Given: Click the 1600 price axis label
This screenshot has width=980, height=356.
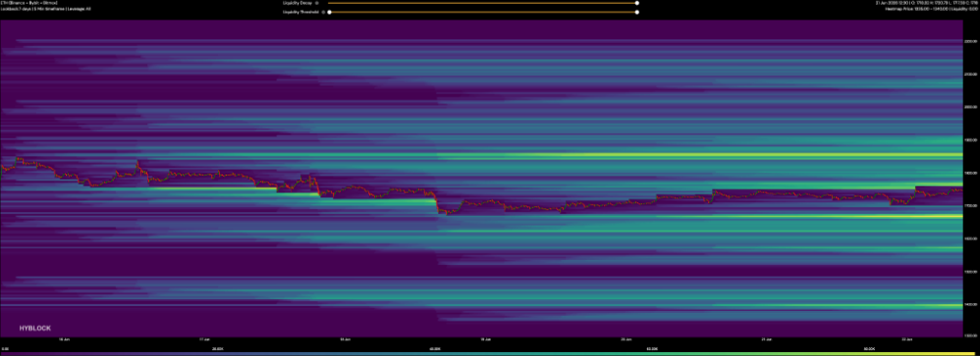Looking at the screenshot, I should point(971,238).
